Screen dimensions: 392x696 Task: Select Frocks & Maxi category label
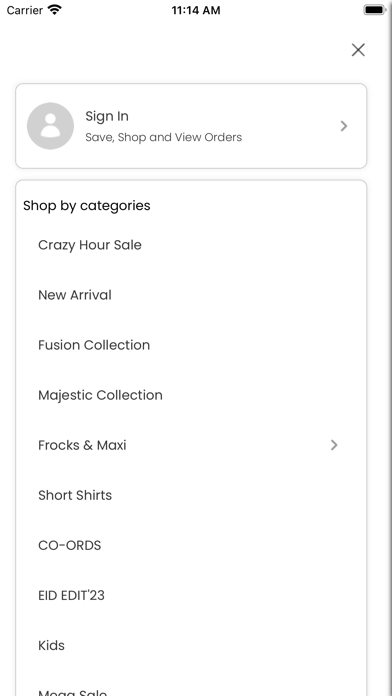(82, 445)
